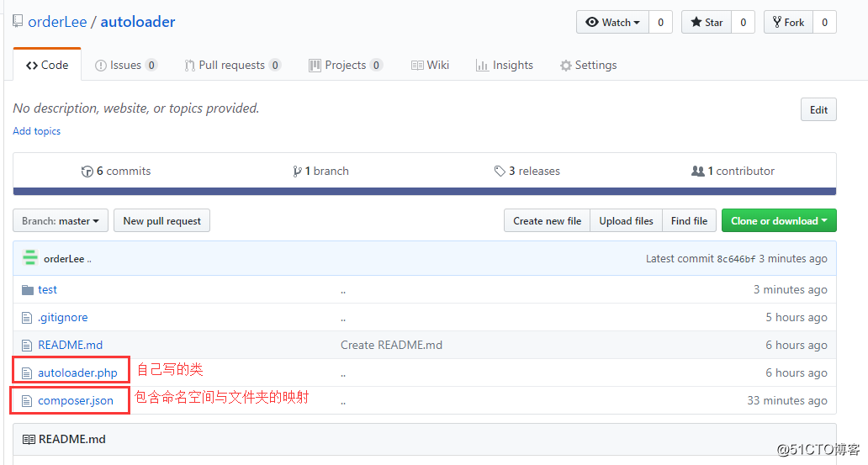The width and height of the screenshot is (868, 465).
Task: Click the Projects count badge
Action: (376, 66)
